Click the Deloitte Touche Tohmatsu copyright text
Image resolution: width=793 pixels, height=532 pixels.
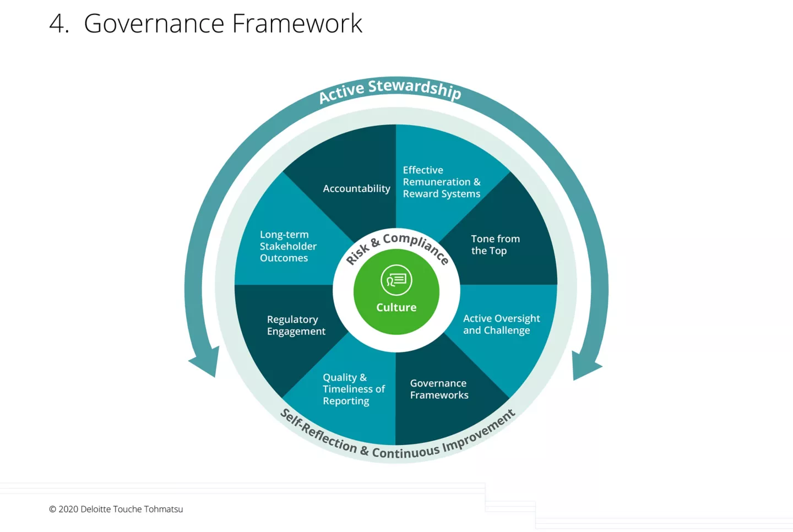tap(116, 509)
